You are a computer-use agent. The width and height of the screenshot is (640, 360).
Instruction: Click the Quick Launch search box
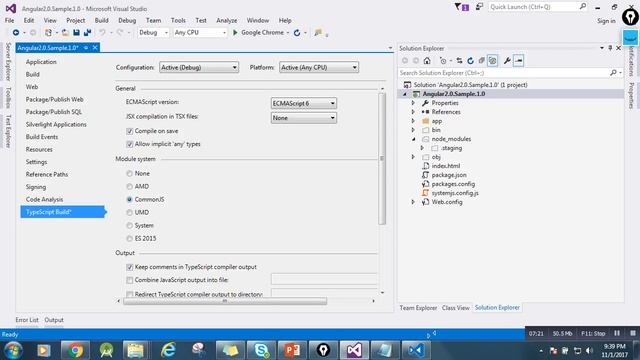[x=534, y=7]
